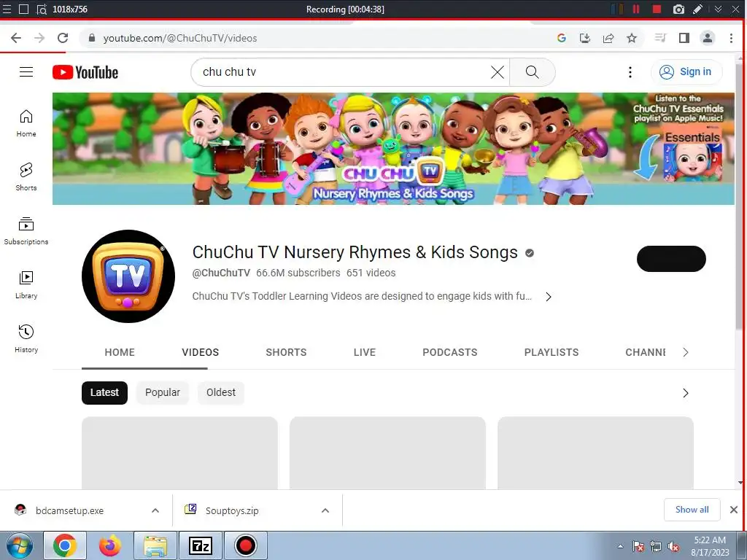The height and width of the screenshot is (560, 747).
Task: Open the YouTube guide hamburger menu
Action: pyautogui.click(x=26, y=72)
